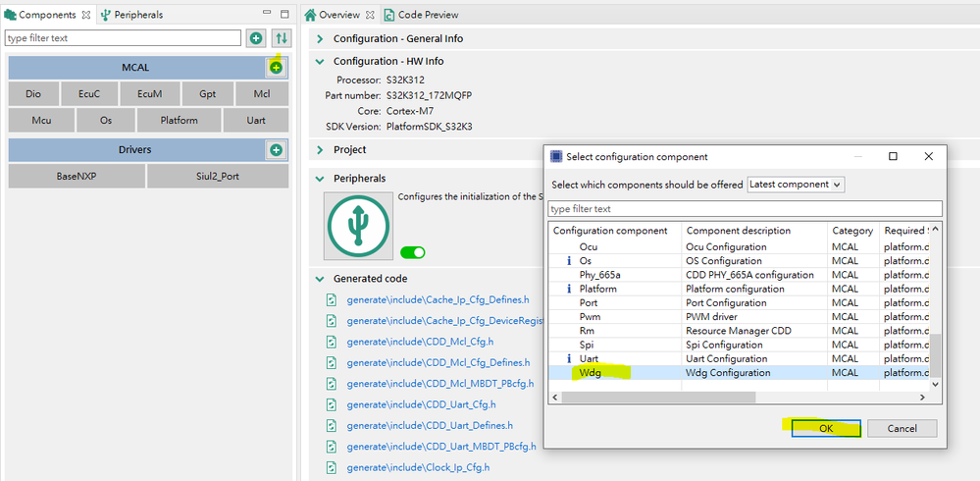Open CDD_Mcl_MBDT_PBcfg.h generated file link
The height and width of the screenshot is (481, 980).
tap(440, 384)
